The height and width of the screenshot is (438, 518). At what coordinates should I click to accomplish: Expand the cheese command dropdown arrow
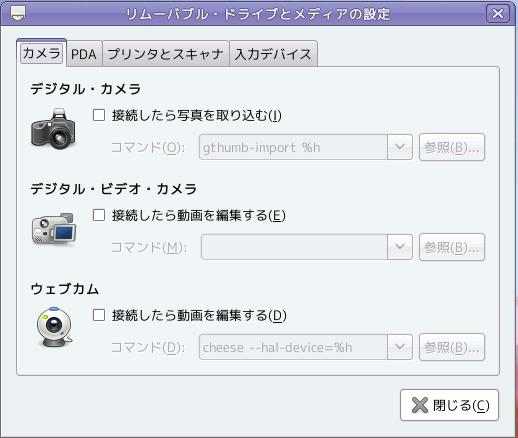pos(400,347)
